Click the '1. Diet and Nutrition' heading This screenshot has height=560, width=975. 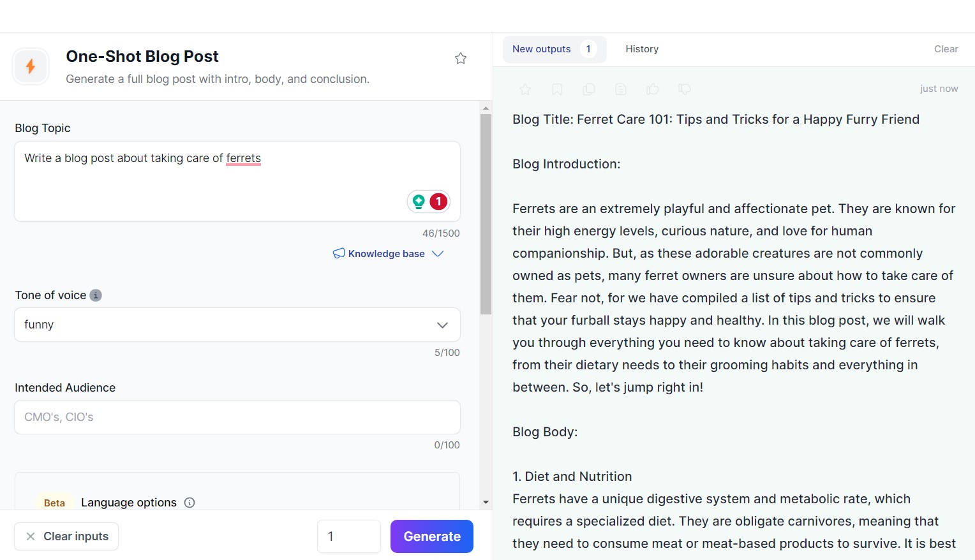(572, 476)
